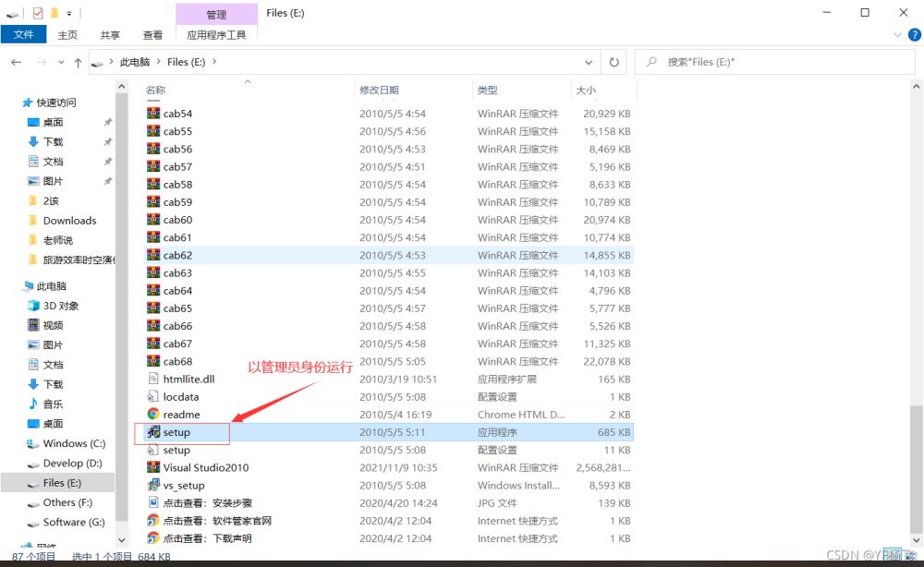Open the 应用程序工具 ribbon tab
Screen dimensions: 924x567
pos(216,35)
